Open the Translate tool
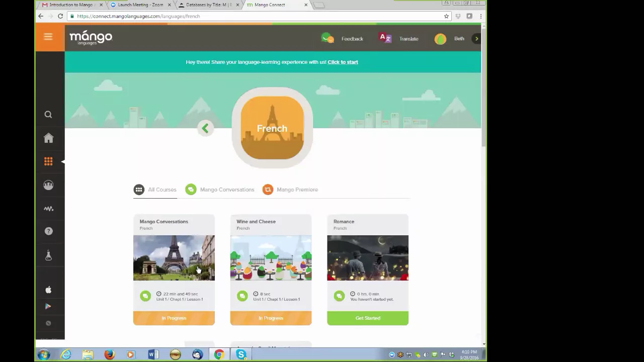 pyautogui.click(x=385, y=38)
